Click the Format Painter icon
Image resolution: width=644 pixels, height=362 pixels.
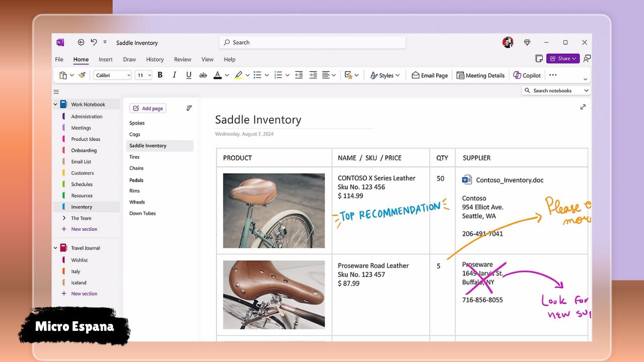pos(82,75)
